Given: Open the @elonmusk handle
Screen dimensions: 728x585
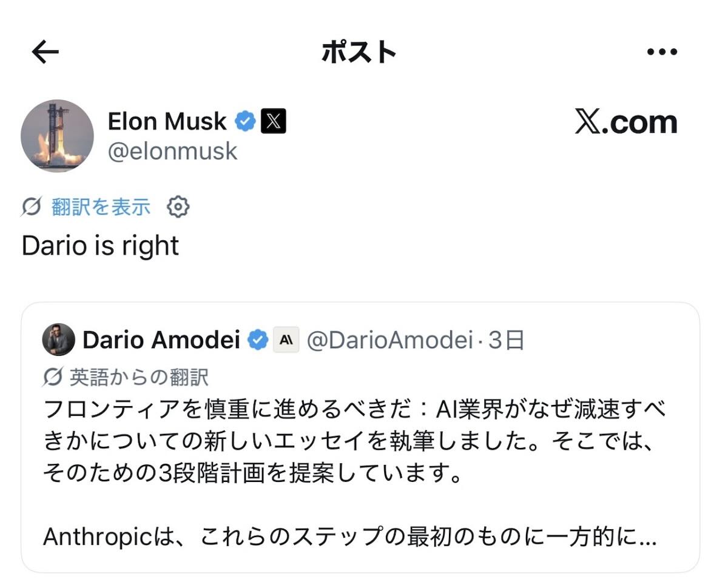Looking at the screenshot, I should [172, 152].
